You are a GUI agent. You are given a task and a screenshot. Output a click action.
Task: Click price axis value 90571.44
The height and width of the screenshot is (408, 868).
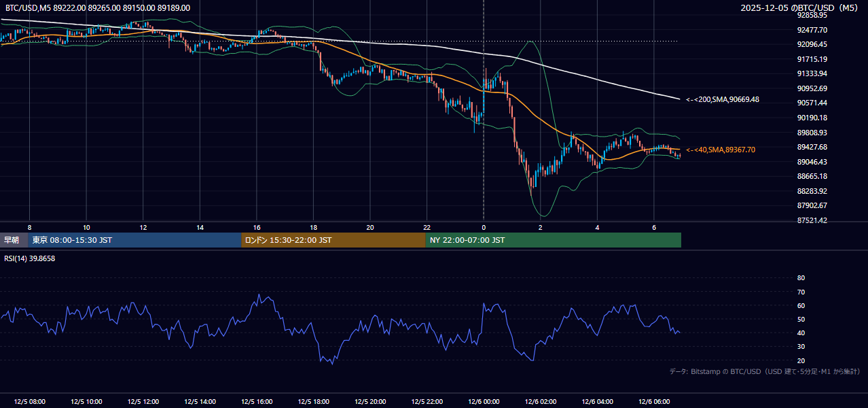tap(812, 103)
